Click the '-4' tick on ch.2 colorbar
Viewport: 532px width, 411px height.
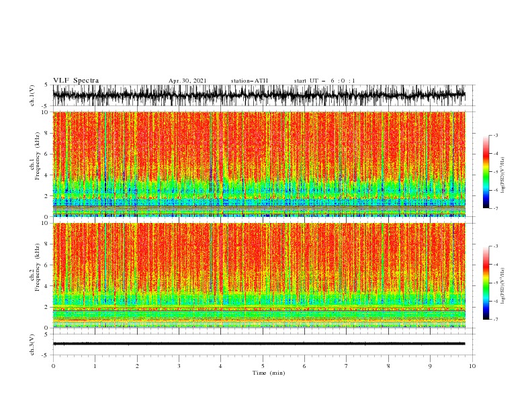[x=496, y=265]
